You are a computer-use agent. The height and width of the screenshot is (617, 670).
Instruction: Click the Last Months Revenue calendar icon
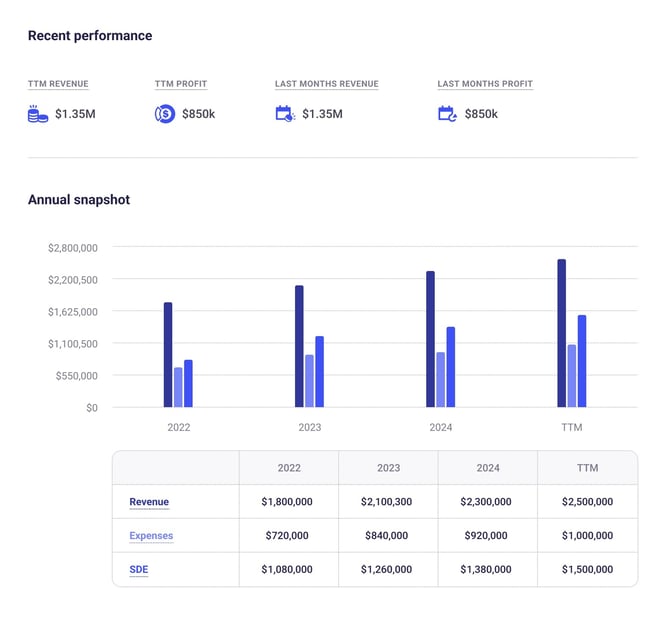pos(285,114)
